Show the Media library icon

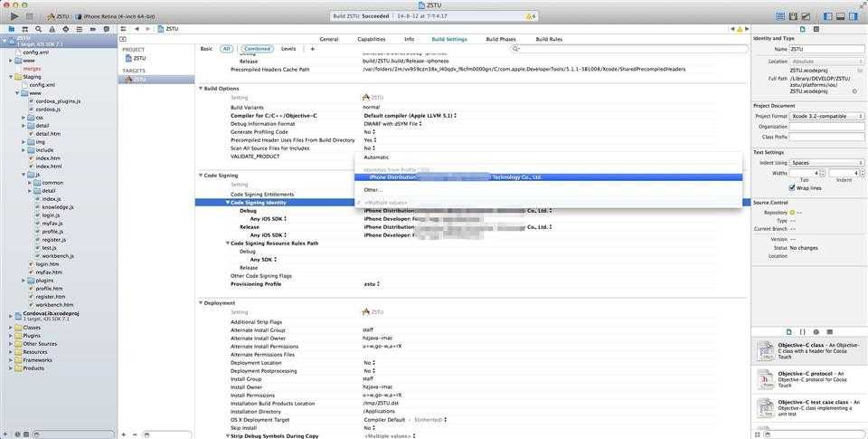(x=829, y=331)
